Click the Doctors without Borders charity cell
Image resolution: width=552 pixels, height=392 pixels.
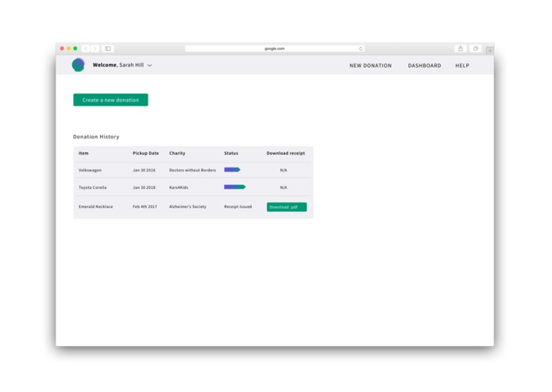click(x=192, y=170)
